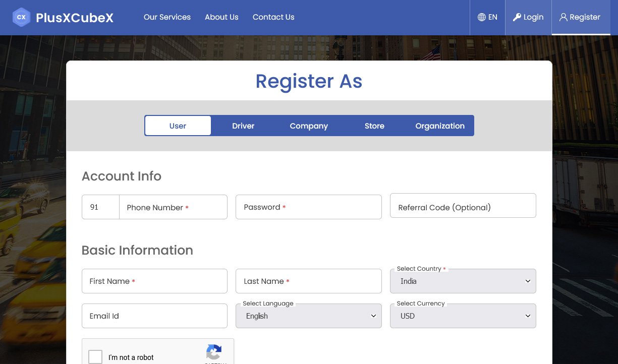Click the reCAPTCHA logo icon

point(214,352)
